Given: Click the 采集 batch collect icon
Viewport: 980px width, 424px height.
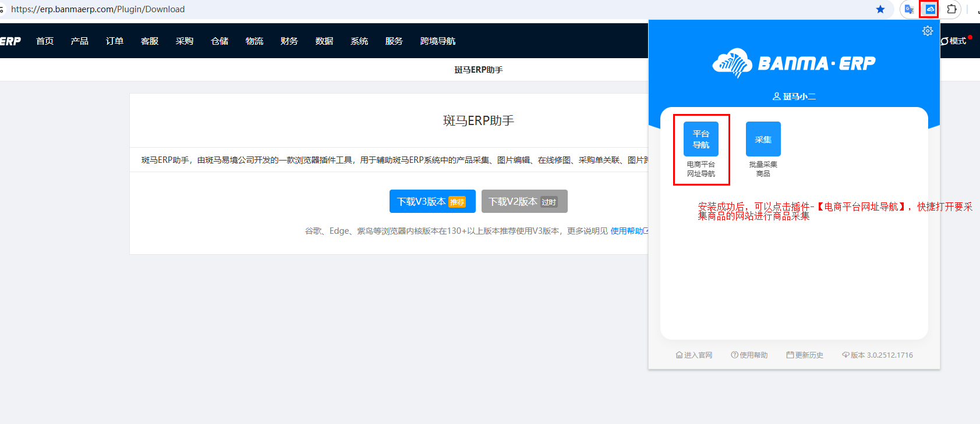Looking at the screenshot, I should pos(763,139).
